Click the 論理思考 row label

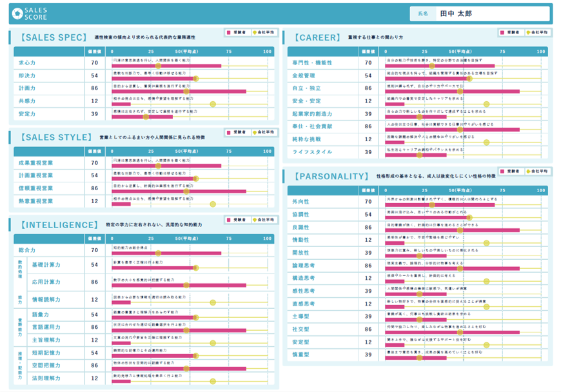click(x=303, y=266)
